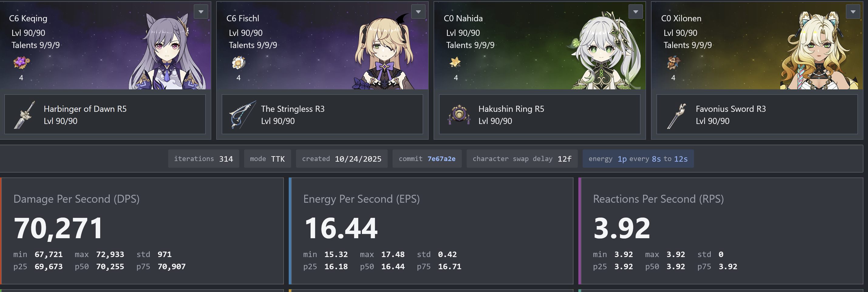This screenshot has height=292, width=868.
Task: Open the C6 Fischl card dropdown arrow
Action: click(418, 12)
